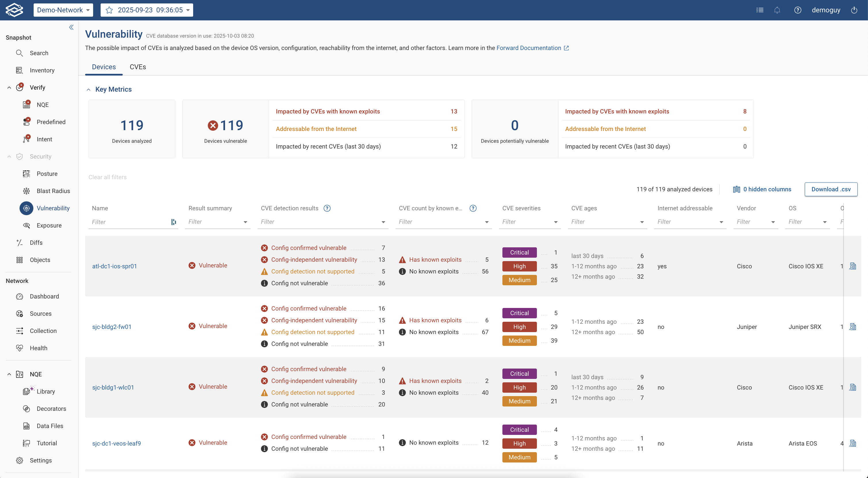Collapse the sidebar with double chevron
Viewport: 868px width, 478px height.
click(x=71, y=27)
